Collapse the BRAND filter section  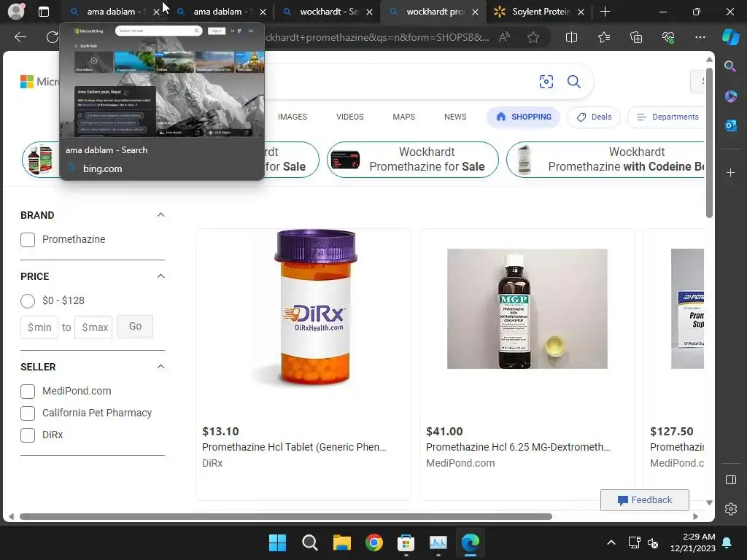(160, 215)
